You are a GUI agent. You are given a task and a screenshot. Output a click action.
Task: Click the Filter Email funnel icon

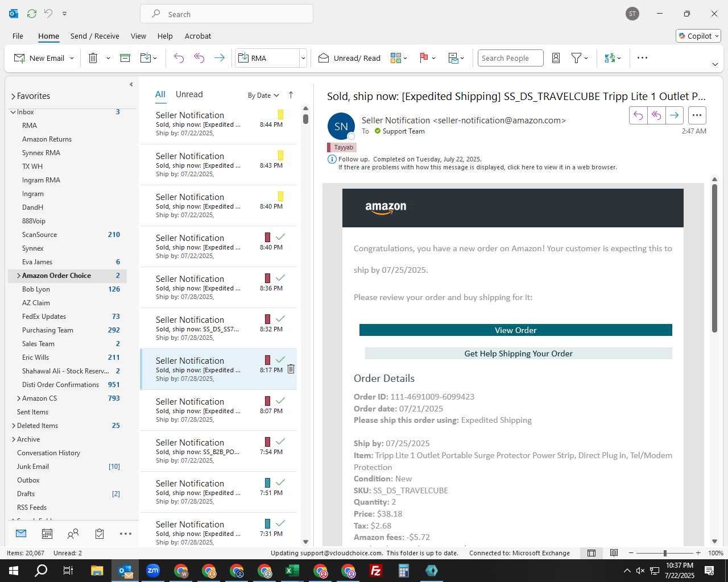pyautogui.click(x=576, y=58)
